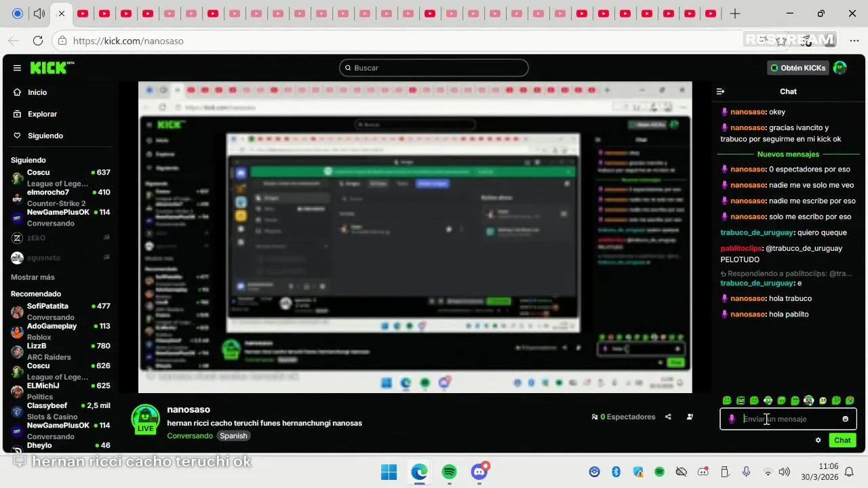The height and width of the screenshot is (488, 868).
Task: Open the volume tray icon
Action: click(784, 472)
